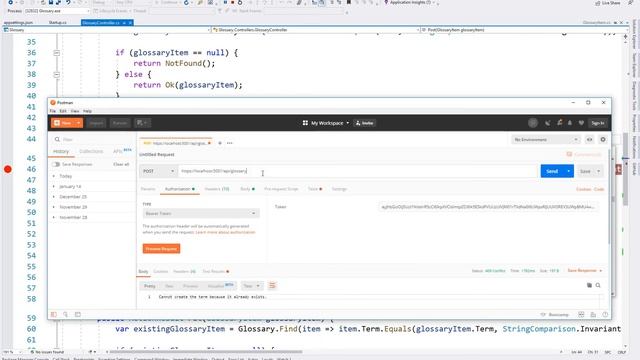Switch to the Pre-request Script tab
Screen dimensions: 640x360
281,189
